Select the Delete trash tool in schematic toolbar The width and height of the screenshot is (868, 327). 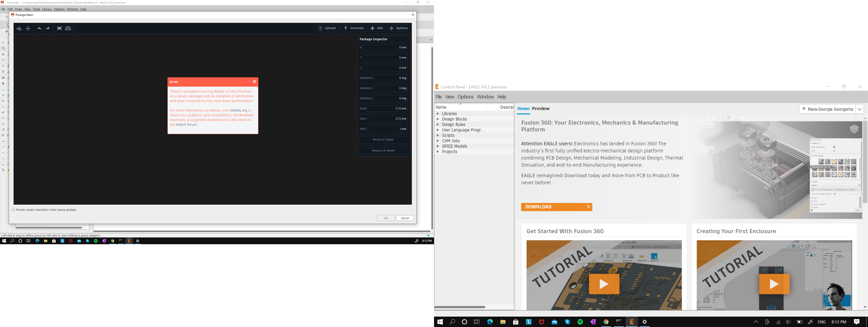coord(3,72)
